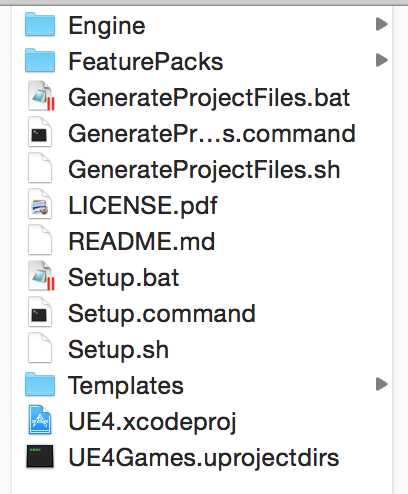The height and width of the screenshot is (494, 408).
Task: Expand the Templates folder arrow
Action: [382, 384]
